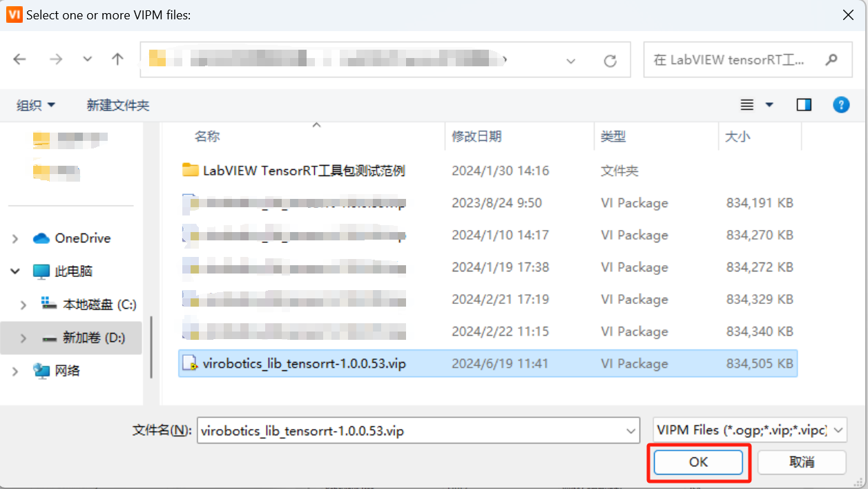
Task: Click the search magnifier icon
Action: click(831, 59)
